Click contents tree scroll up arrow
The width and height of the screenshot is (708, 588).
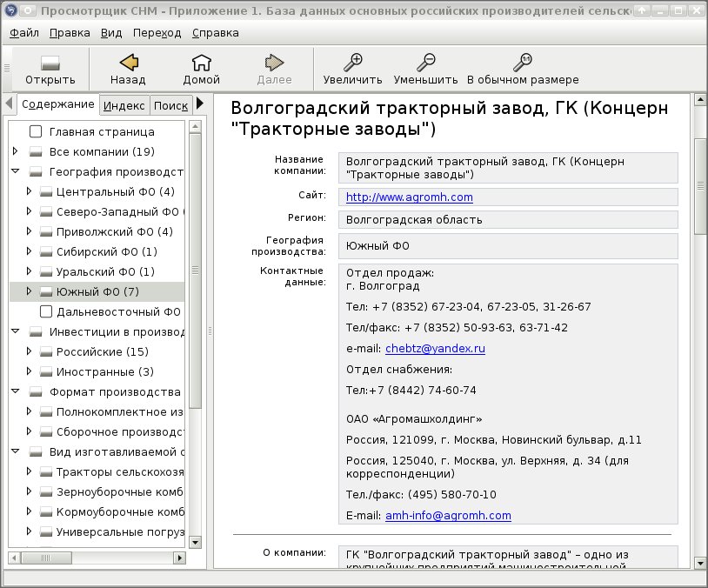click(195, 126)
